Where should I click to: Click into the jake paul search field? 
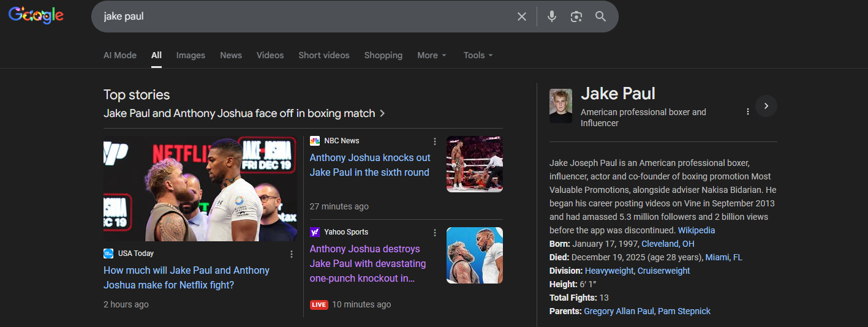pos(306,17)
